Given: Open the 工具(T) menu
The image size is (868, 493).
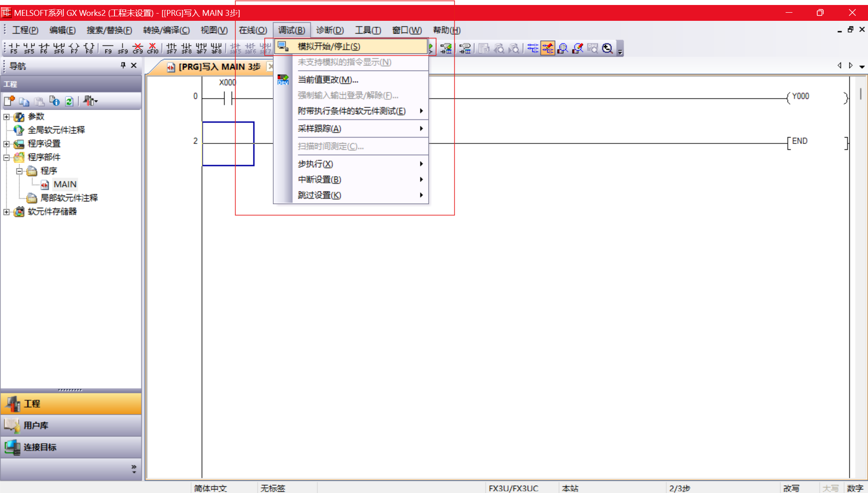Looking at the screenshot, I should 368,30.
